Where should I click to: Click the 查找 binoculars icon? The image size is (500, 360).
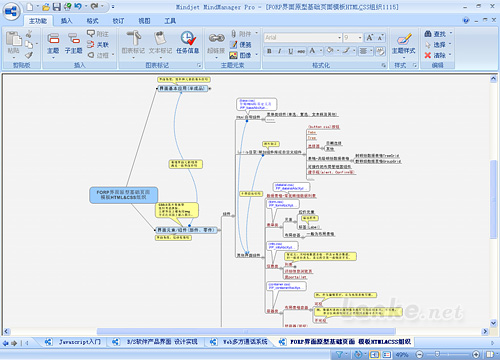coord(428,34)
